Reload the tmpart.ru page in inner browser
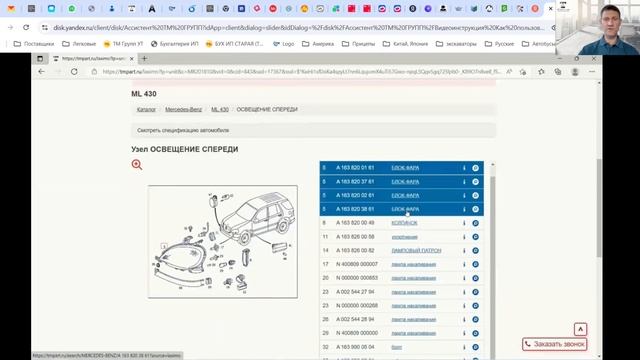640x360 pixels. [74, 71]
